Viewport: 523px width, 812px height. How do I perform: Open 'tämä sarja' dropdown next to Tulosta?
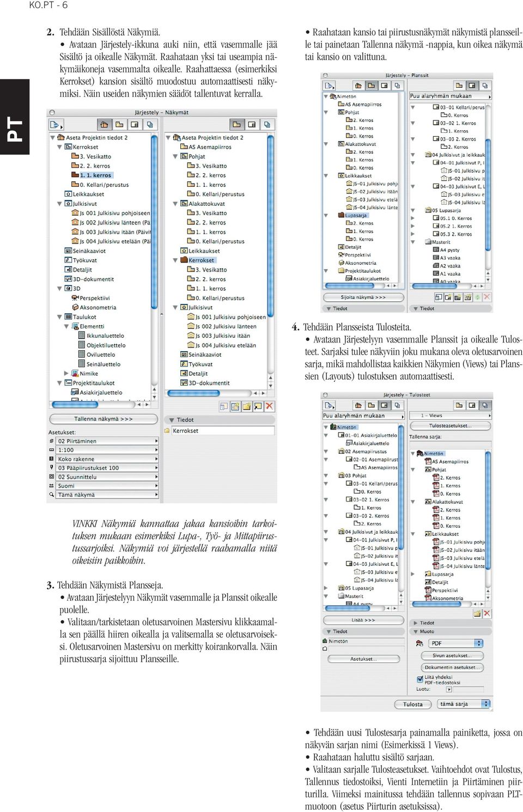pos(464,704)
